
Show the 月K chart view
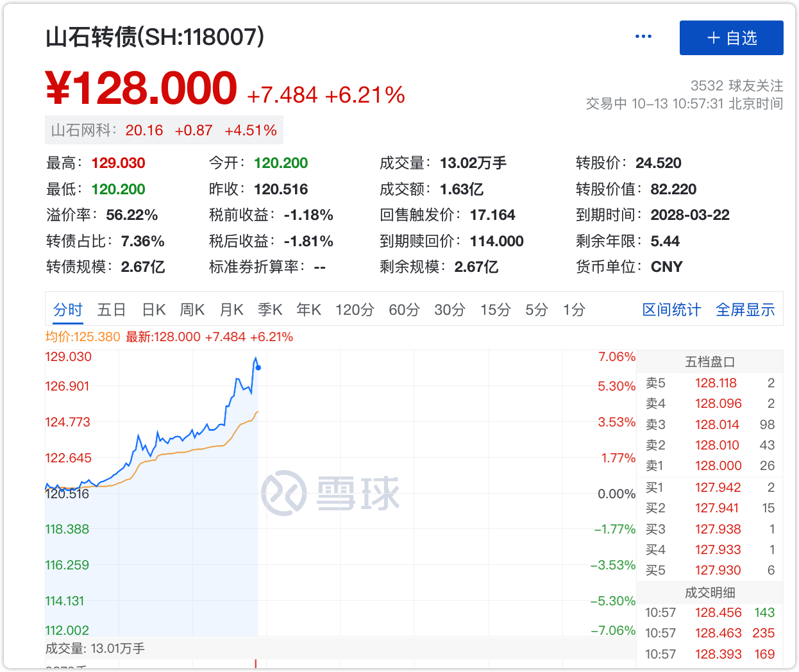(231, 310)
